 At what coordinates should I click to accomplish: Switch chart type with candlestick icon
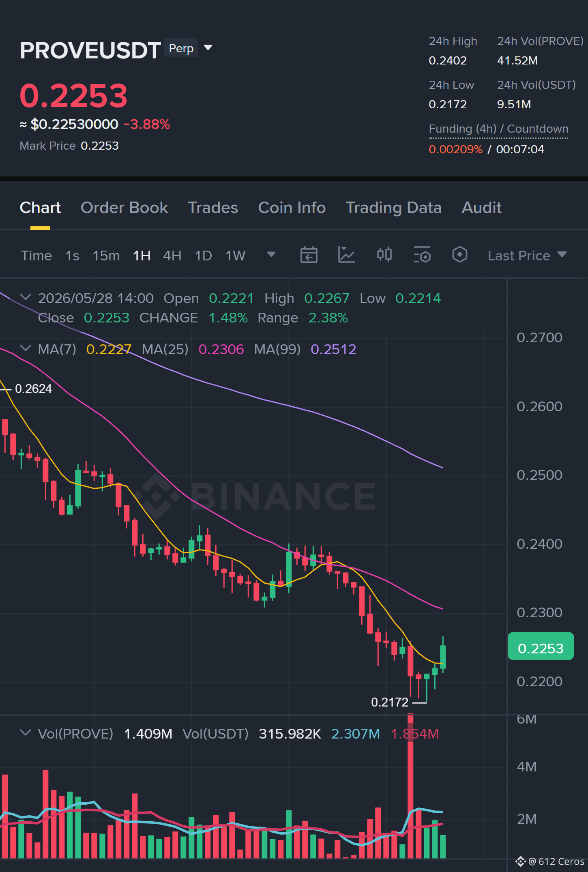384,255
